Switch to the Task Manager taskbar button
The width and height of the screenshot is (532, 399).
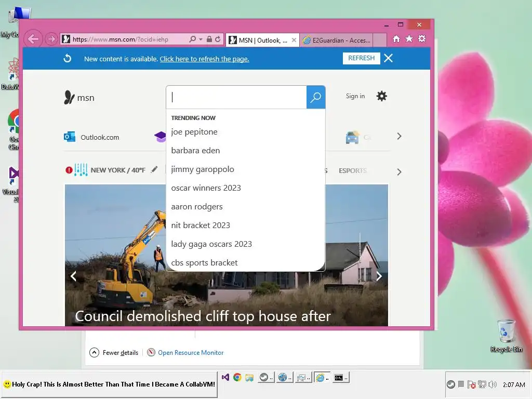[303, 377]
